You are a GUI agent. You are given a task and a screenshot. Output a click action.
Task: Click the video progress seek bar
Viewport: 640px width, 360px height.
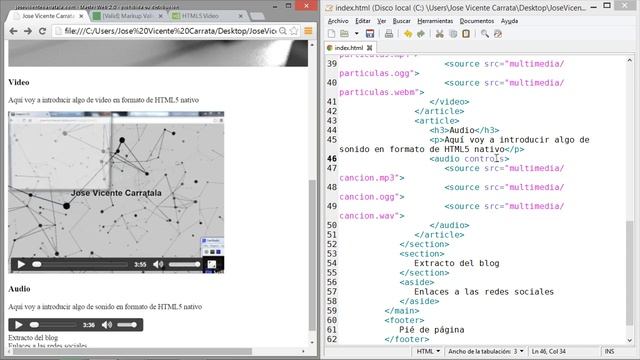coord(80,264)
